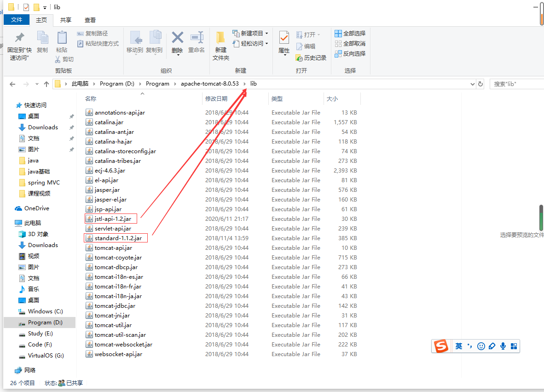Sort by Date modified column header
The width and height of the screenshot is (544, 392).
click(x=216, y=99)
